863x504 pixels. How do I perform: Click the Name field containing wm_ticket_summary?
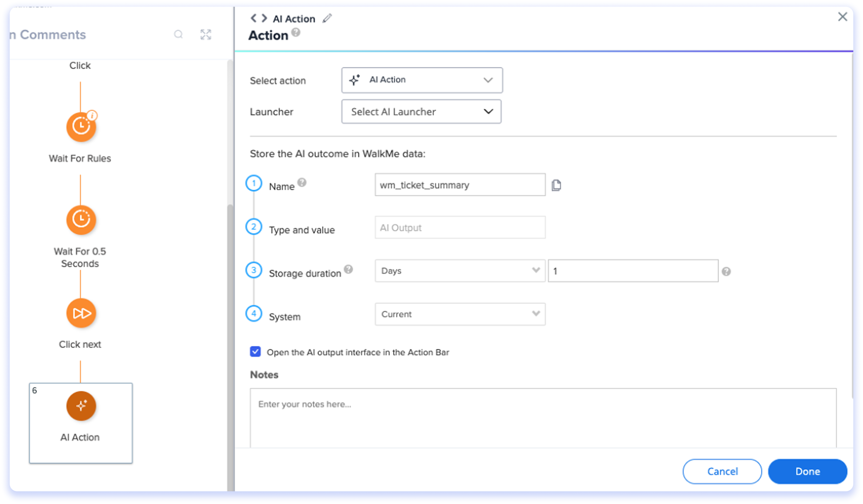(460, 185)
